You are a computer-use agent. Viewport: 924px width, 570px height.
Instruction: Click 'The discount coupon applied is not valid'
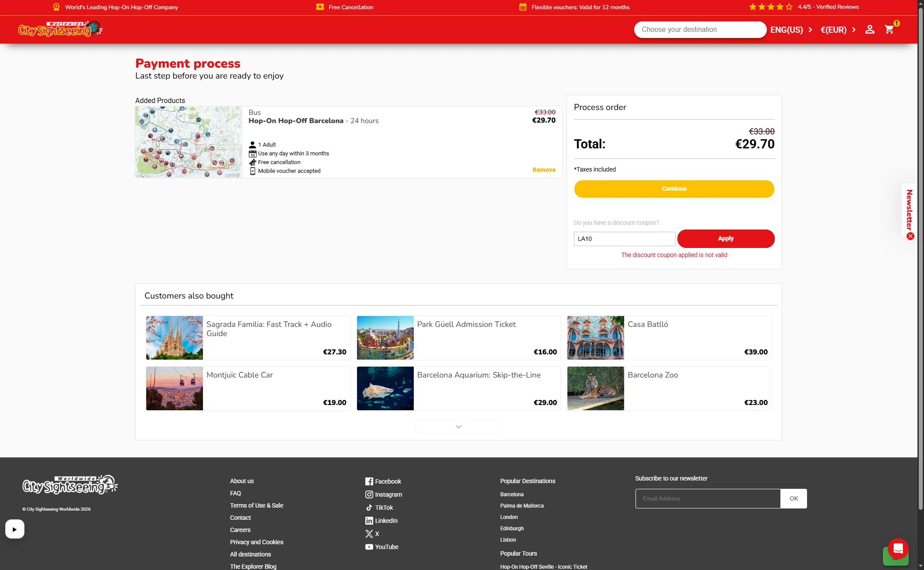(x=674, y=255)
